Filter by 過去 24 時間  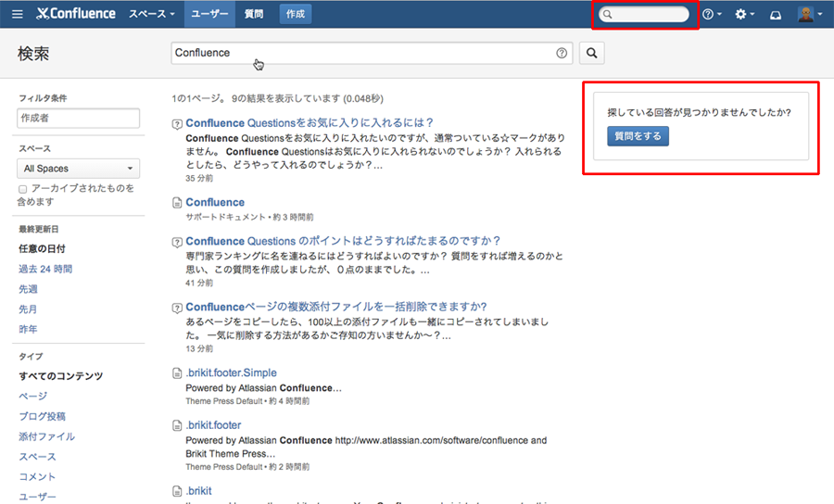[45, 269]
